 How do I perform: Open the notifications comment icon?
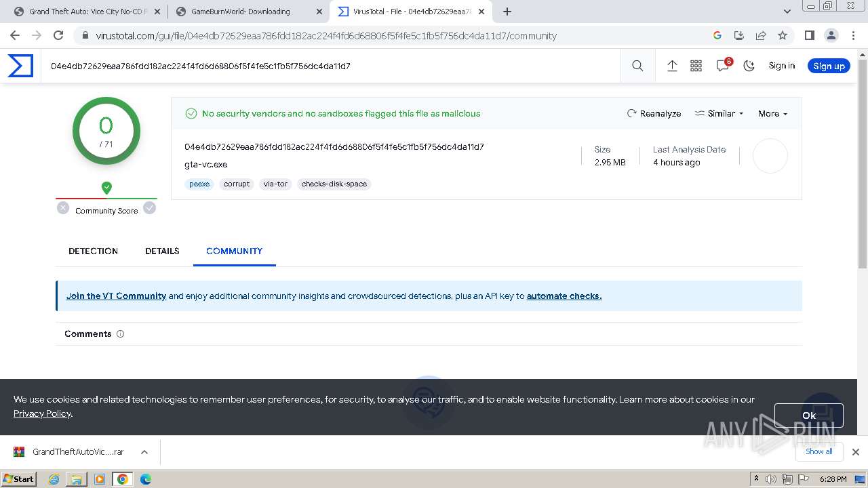pyautogui.click(x=723, y=66)
